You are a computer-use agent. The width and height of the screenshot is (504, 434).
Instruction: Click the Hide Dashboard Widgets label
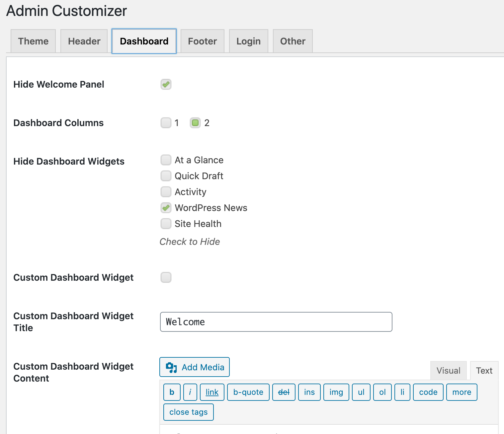[x=69, y=161]
